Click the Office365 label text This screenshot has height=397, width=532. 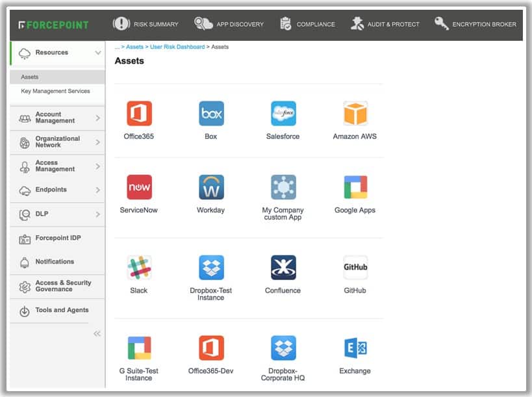click(139, 136)
